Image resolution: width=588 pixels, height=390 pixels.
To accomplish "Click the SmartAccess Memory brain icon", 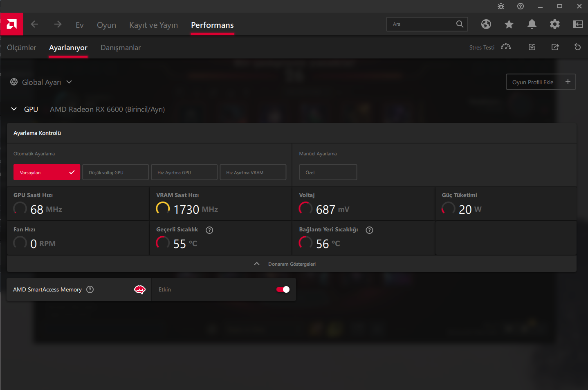I will (140, 290).
